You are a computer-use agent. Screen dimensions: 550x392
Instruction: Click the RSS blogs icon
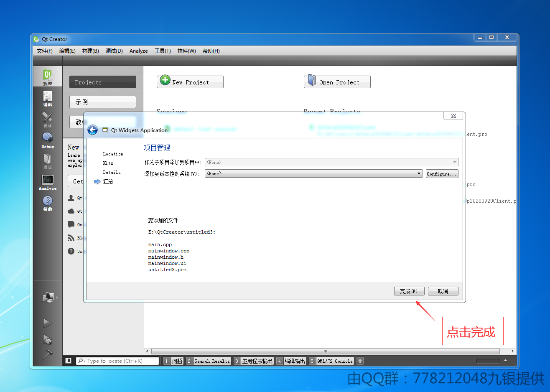(x=71, y=238)
